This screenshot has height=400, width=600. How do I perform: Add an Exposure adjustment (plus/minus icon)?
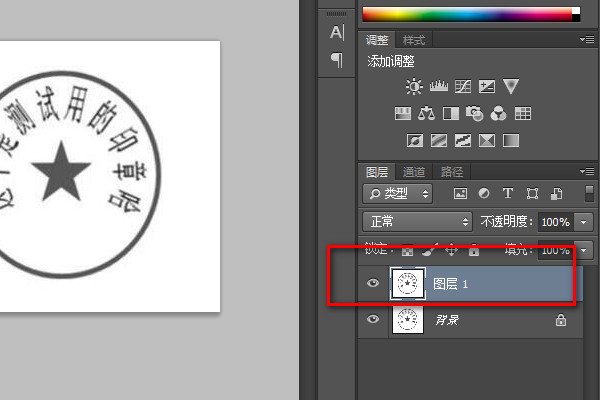[487, 87]
